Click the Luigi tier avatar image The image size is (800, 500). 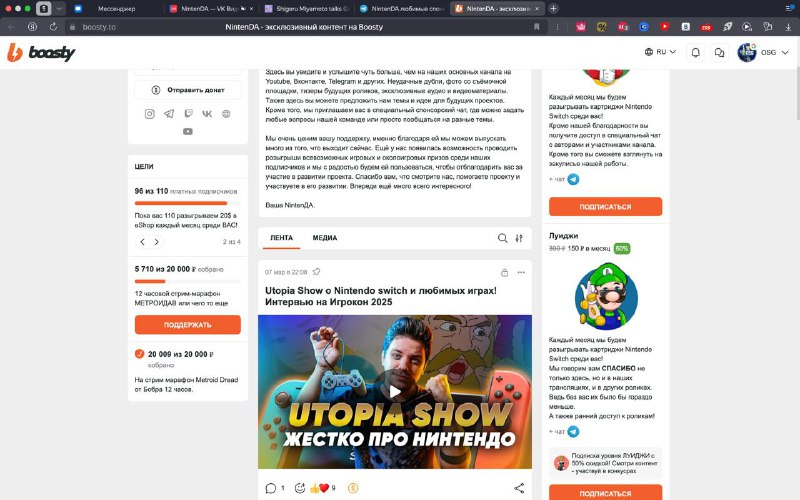(606, 296)
